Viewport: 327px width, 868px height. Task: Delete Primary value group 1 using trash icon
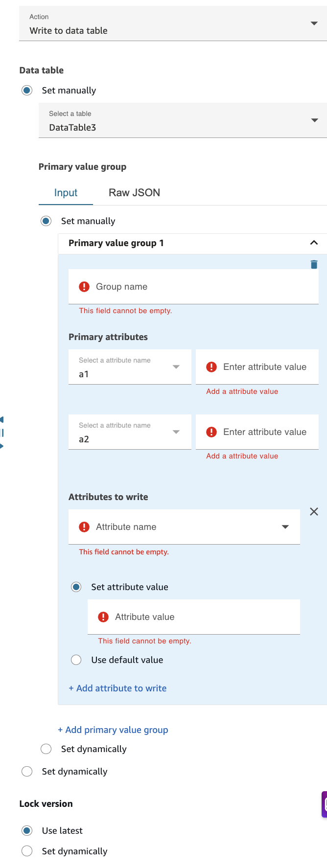tap(314, 264)
